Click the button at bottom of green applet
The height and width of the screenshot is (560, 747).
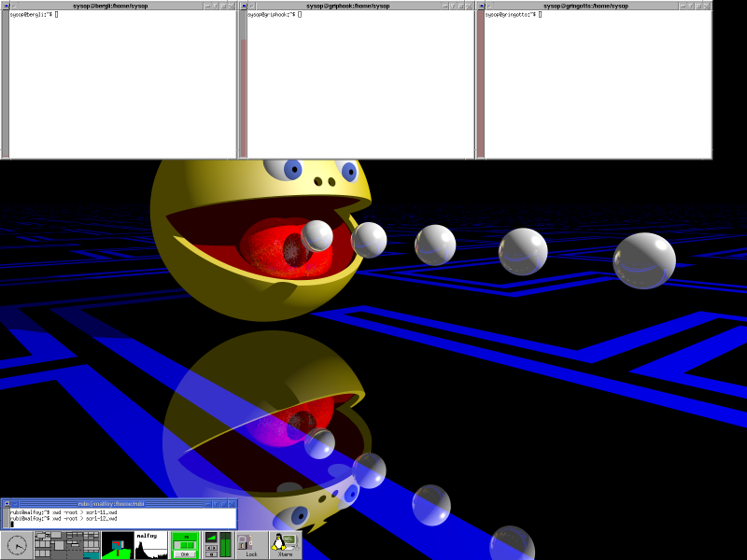(185, 554)
